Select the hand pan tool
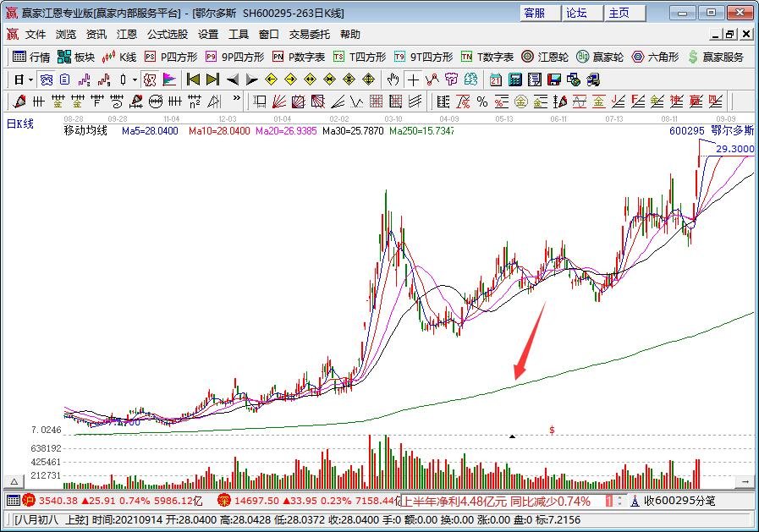The image size is (759, 532). pos(393,80)
